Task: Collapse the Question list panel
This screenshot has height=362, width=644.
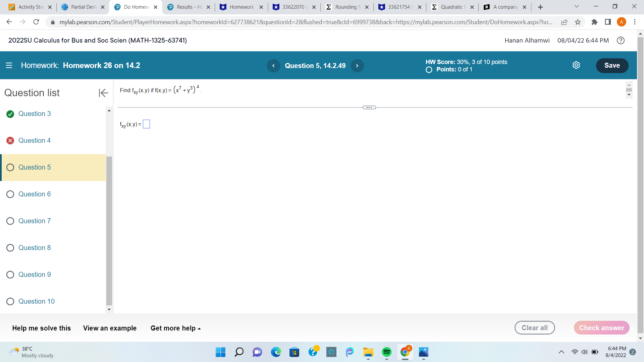Action: 103,93
